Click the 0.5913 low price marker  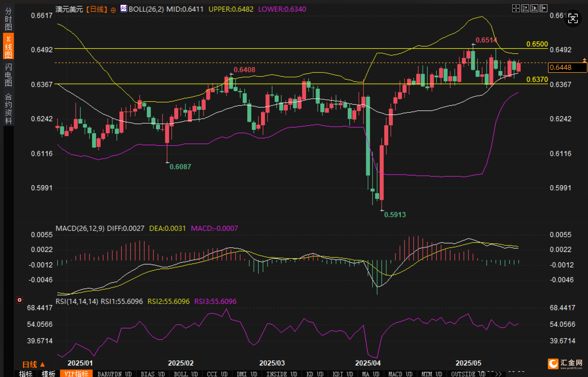tap(395, 215)
